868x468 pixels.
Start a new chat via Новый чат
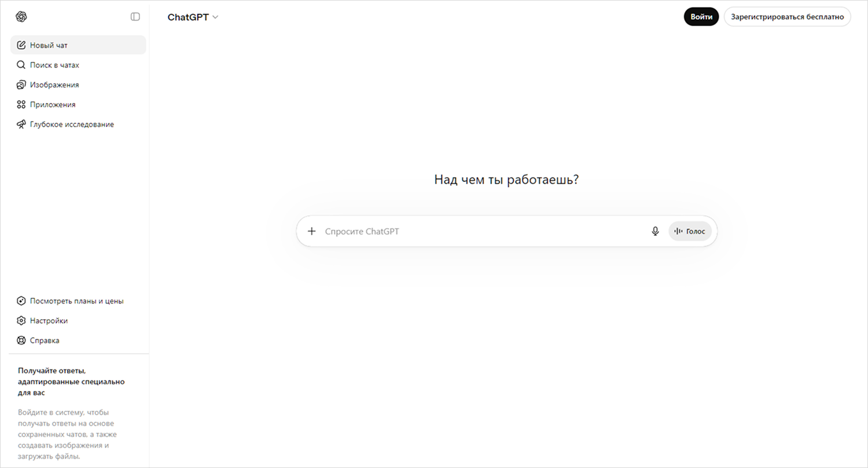(x=78, y=45)
